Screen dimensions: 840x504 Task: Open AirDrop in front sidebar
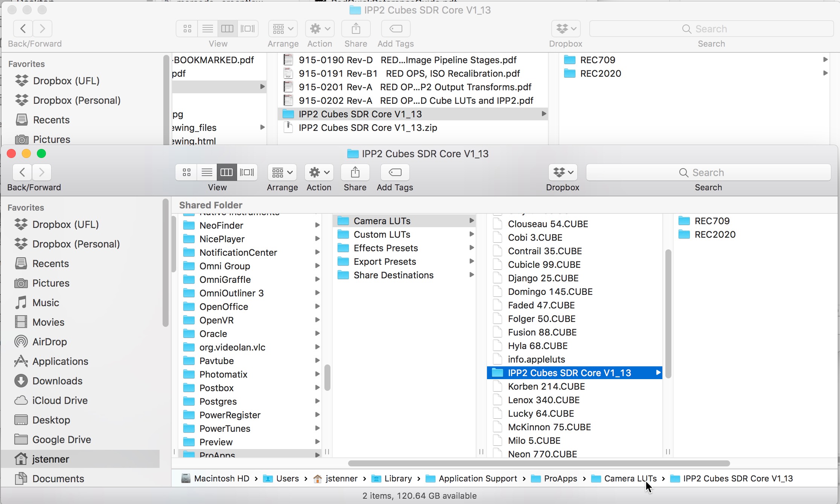tap(49, 342)
